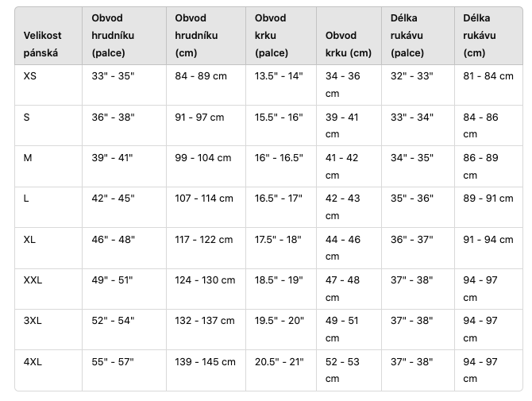Click the 99 - 104 cm chest cell

click(203, 158)
